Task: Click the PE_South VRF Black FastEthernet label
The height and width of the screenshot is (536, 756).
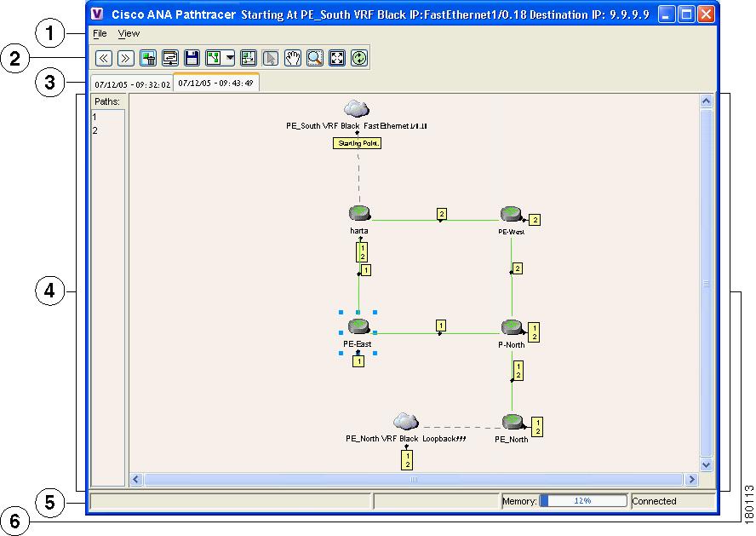Action: 357,126
